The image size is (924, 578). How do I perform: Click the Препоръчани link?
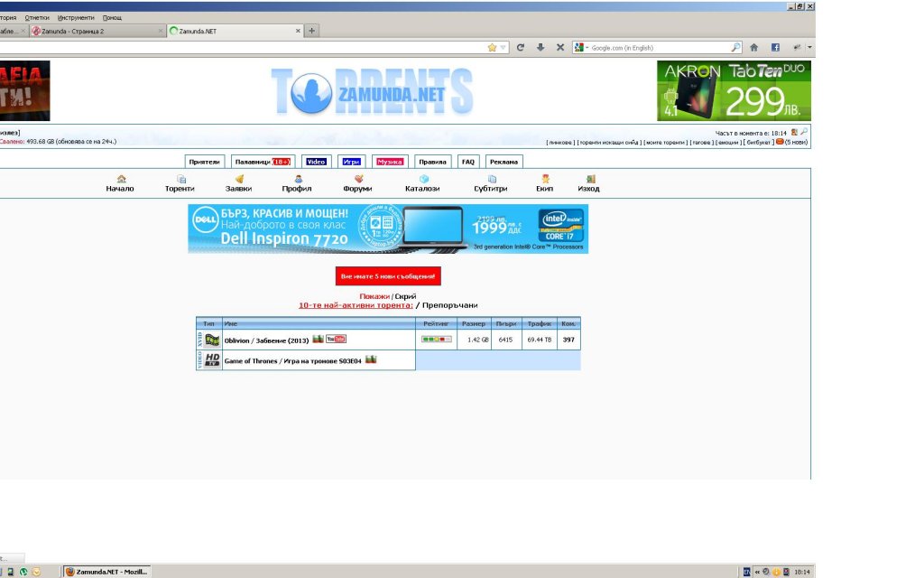pyautogui.click(x=450, y=305)
